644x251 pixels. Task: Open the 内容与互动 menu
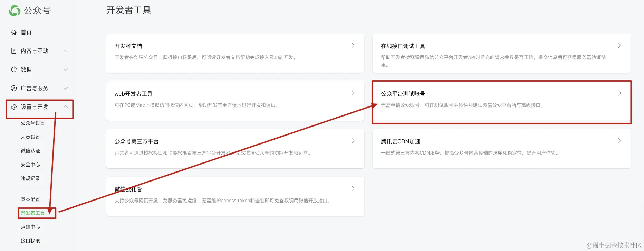pyautogui.click(x=35, y=51)
